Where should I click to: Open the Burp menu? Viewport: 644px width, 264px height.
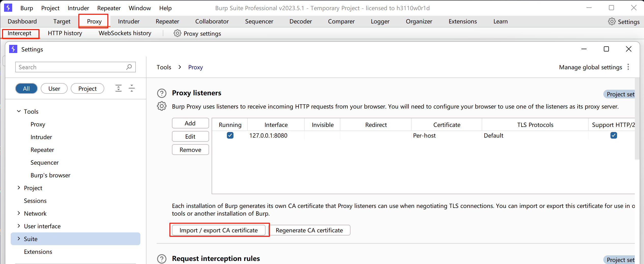pos(27,8)
